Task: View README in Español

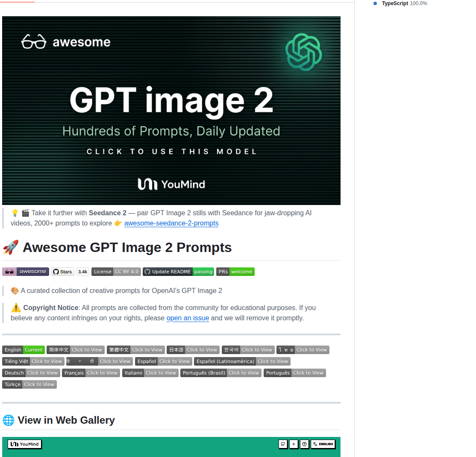Action: pyautogui.click(x=163, y=361)
